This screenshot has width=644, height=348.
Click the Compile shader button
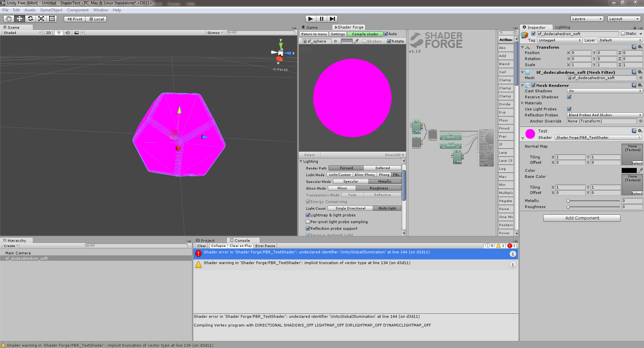pos(365,34)
